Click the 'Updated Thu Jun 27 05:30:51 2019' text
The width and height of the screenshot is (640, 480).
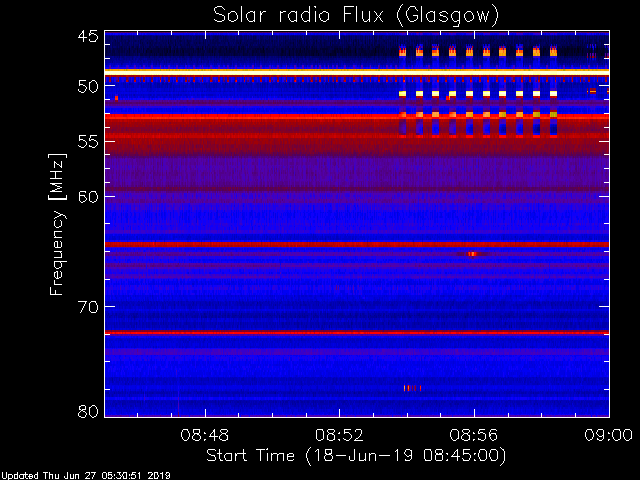pyautogui.click(x=86, y=476)
